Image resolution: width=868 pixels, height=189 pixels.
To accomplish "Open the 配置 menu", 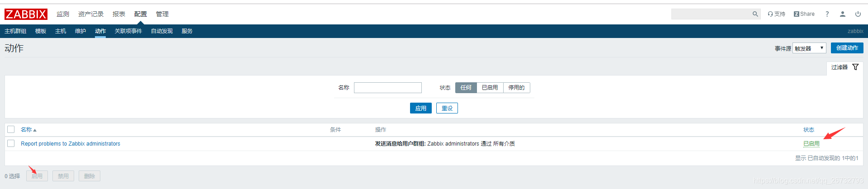I will pos(141,14).
